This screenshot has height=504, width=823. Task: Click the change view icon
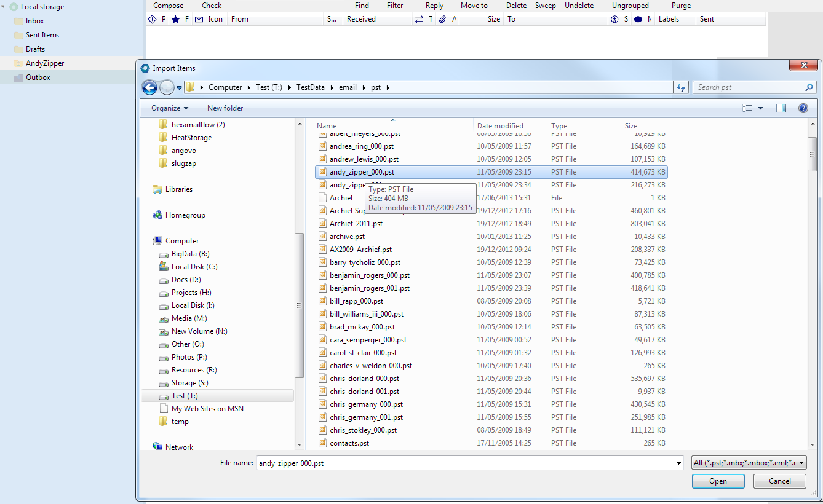click(x=747, y=108)
